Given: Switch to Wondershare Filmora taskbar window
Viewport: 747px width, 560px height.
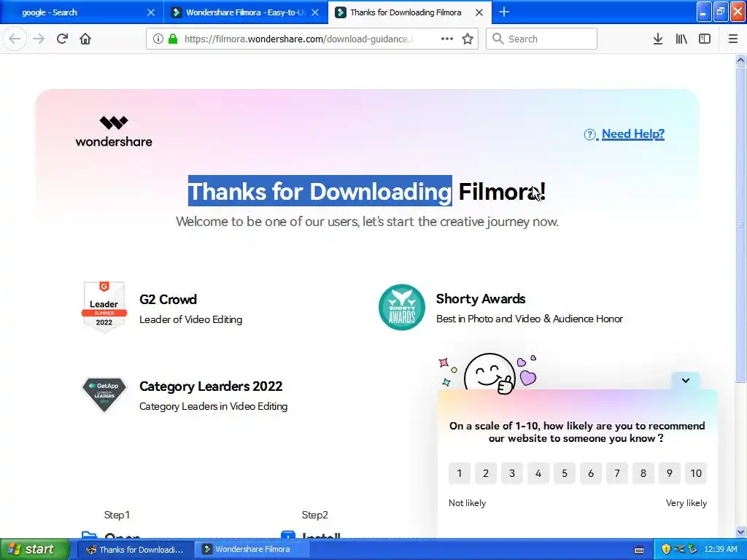Looking at the screenshot, I should [x=252, y=550].
